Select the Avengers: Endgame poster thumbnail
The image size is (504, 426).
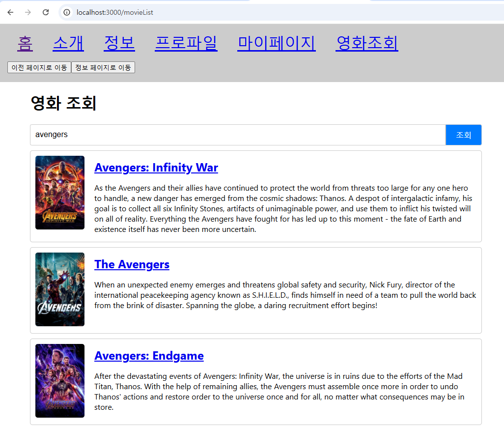(60, 381)
